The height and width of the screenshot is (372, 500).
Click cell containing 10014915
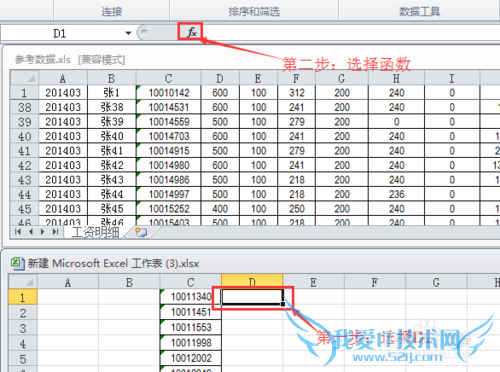[x=168, y=151]
